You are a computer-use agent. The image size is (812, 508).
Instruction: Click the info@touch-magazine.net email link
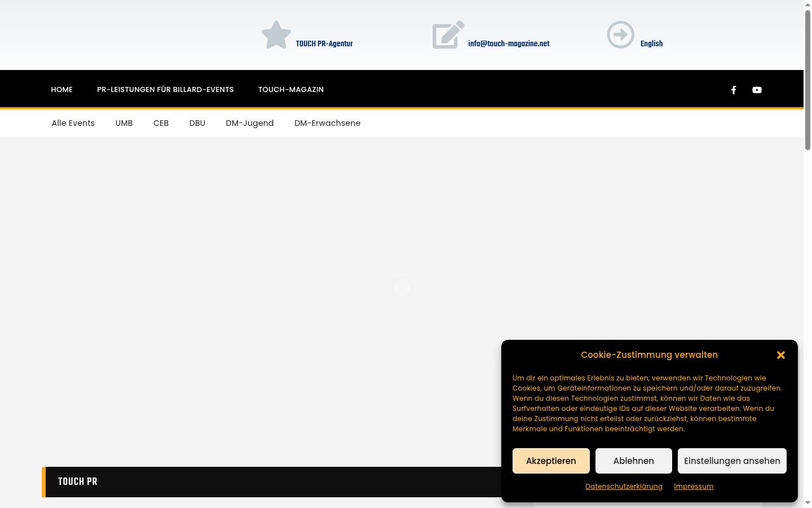[509, 43]
